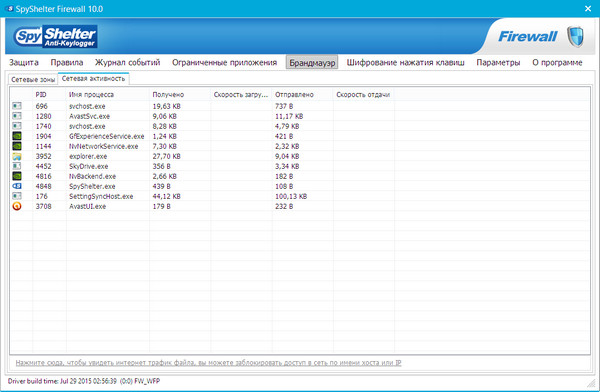Viewport: 600px width, 392px height.
Task: Click the explorer.exe folder icon
Action: [17, 156]
